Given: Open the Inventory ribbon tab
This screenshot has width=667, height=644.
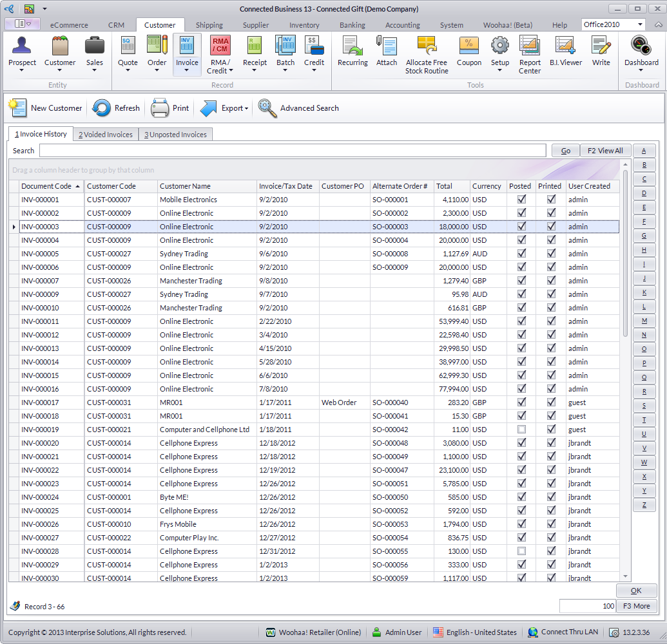Looking at the screenshot, I should point(304,25).
